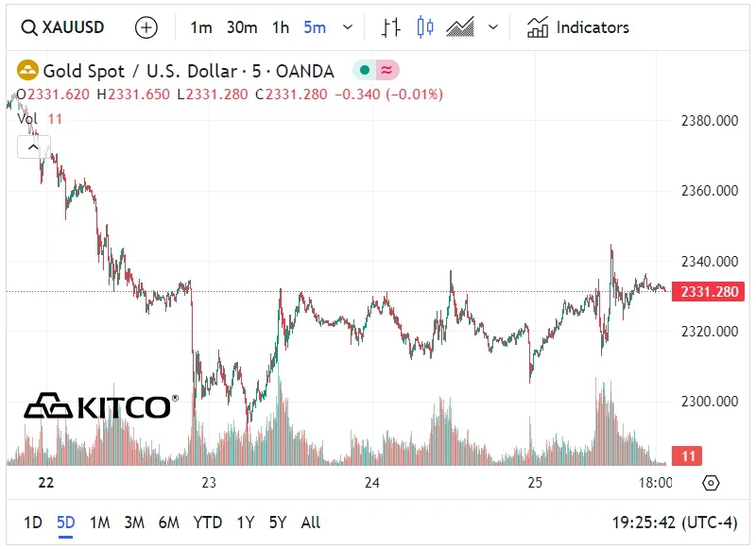The height and width of the screenshot is (549, 756).
Task: Click the 2340.000 price axis label
Action: 710,261
